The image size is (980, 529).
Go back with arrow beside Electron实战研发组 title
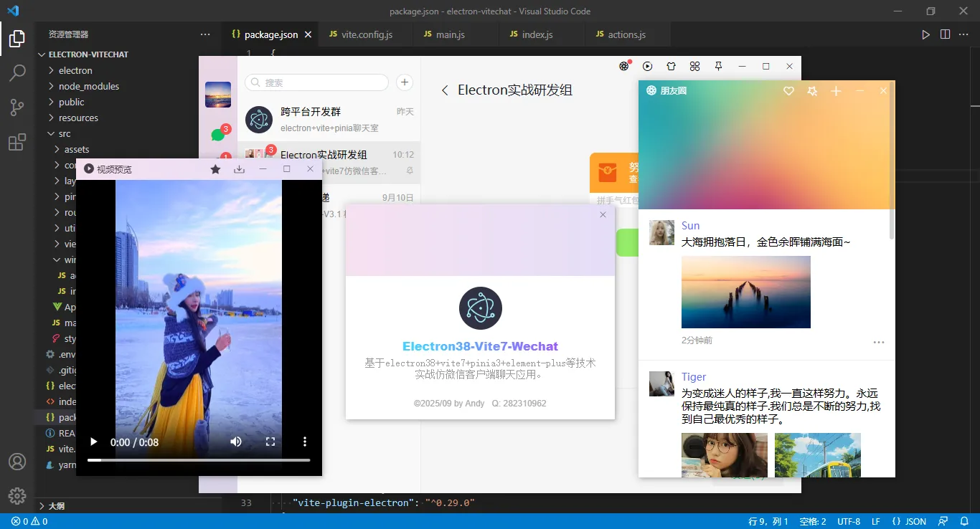[x=445, y=90]
